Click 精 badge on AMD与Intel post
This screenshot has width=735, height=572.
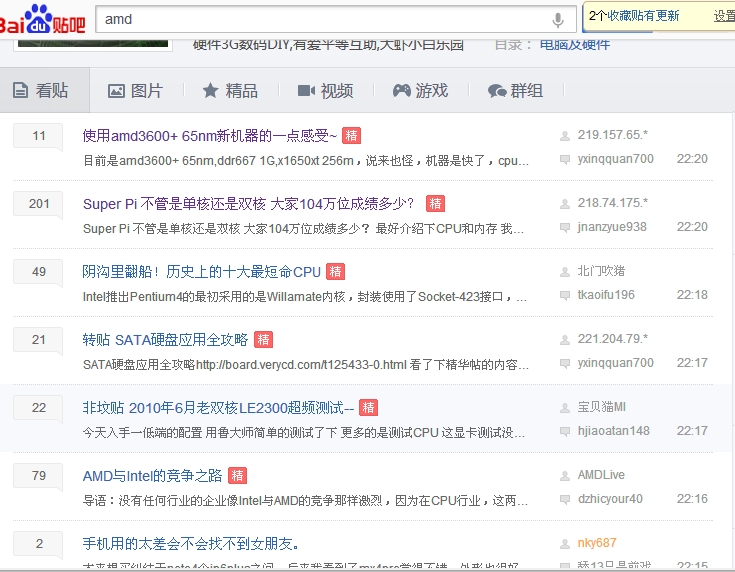(x=237, y=475)
